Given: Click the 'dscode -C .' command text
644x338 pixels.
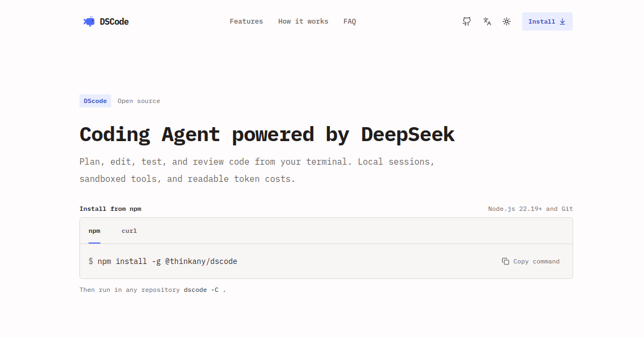Looking at the screenshot, I should pos(205,290).
